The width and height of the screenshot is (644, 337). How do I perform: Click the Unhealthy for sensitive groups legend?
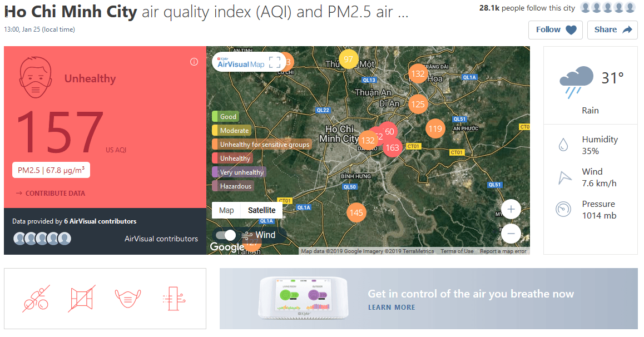pyautogui.click(x=261, y=145)
